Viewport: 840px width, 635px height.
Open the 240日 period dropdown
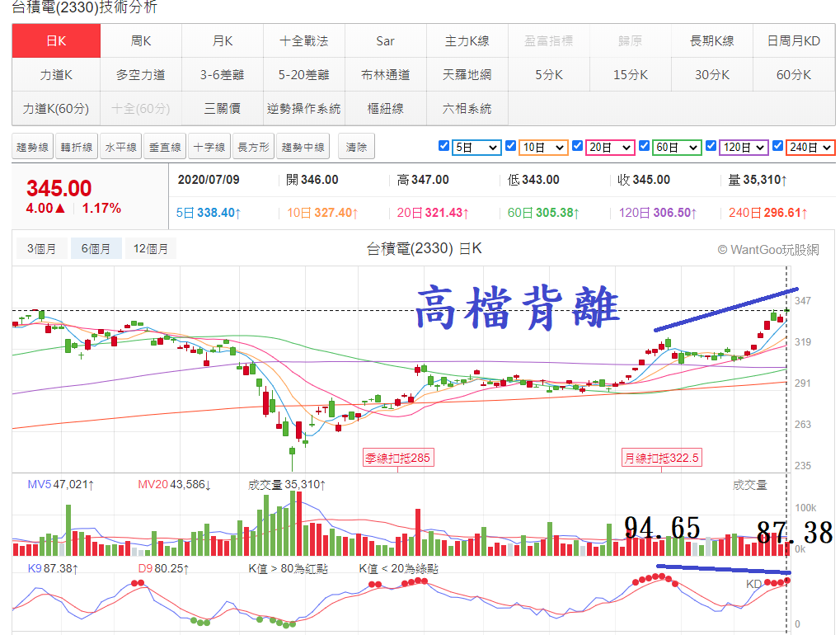810,148
